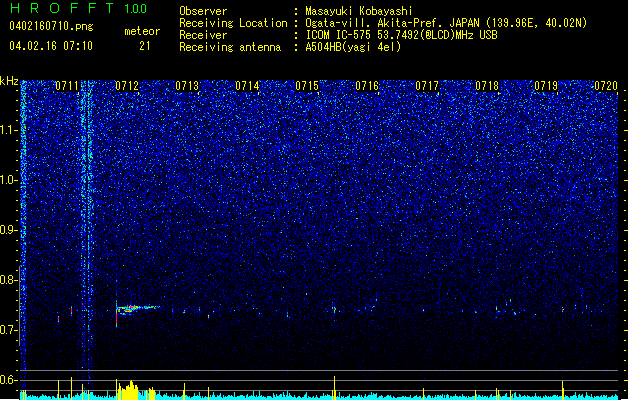Select observer name Masayuki Kobayashi
This screenshot has height=400, width=629.
pos(359,11)
